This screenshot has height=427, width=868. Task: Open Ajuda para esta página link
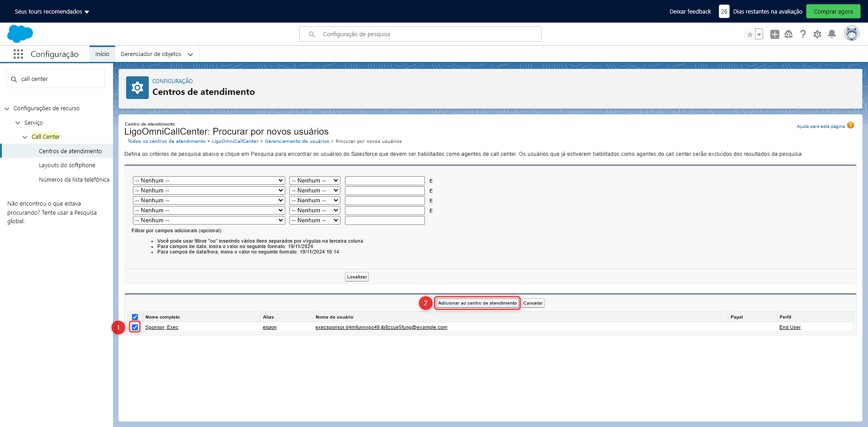(x=821, y=127)
